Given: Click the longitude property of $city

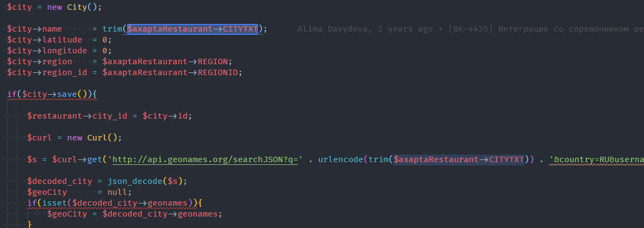Looking at the screenshot, I should (65, 51).
